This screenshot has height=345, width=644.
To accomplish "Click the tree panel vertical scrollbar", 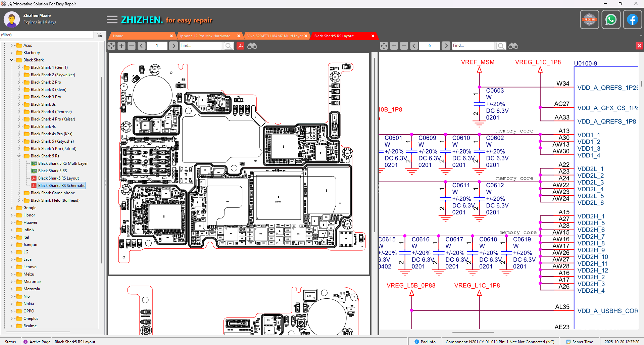I will pyautogui.click(x=101, y=170).
